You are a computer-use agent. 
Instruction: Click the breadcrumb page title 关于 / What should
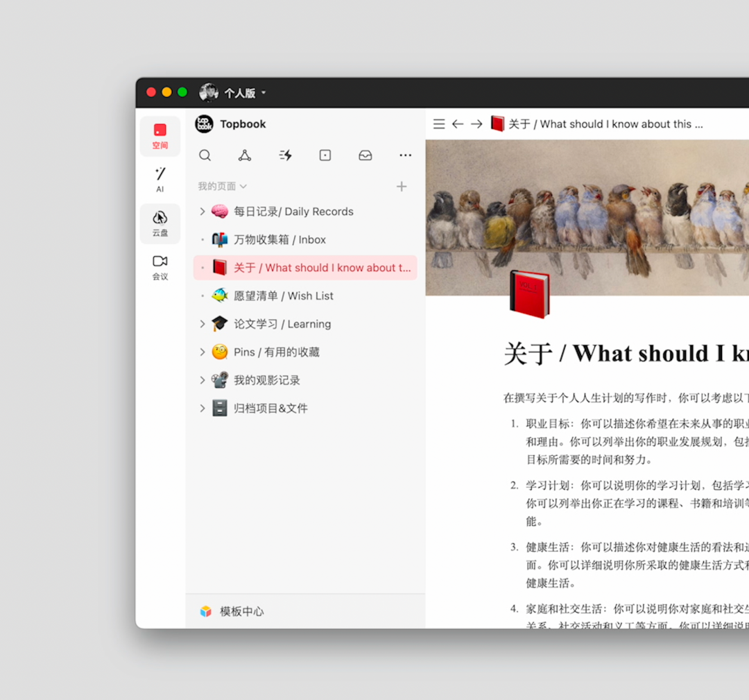pos(605,124)
